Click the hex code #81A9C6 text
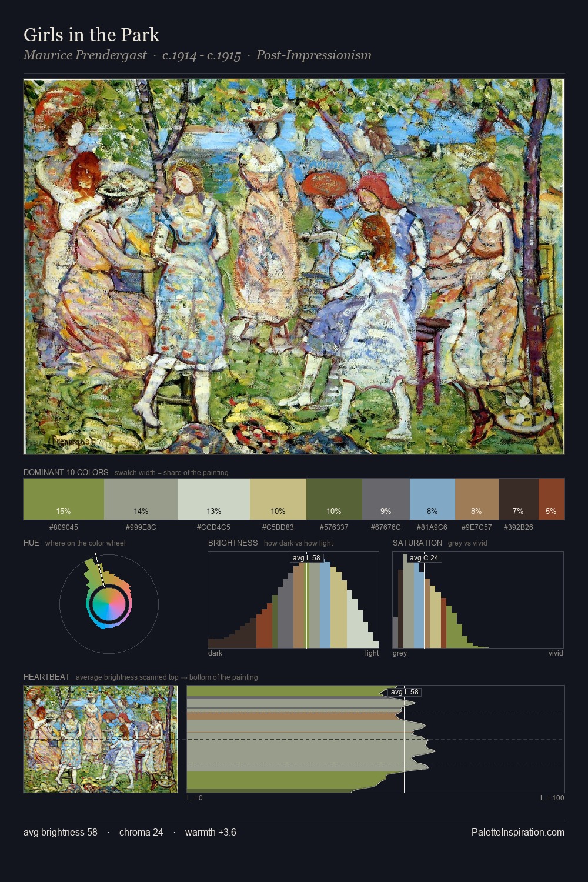This screenshot has height=882, width=588. (x=432, y=527)
